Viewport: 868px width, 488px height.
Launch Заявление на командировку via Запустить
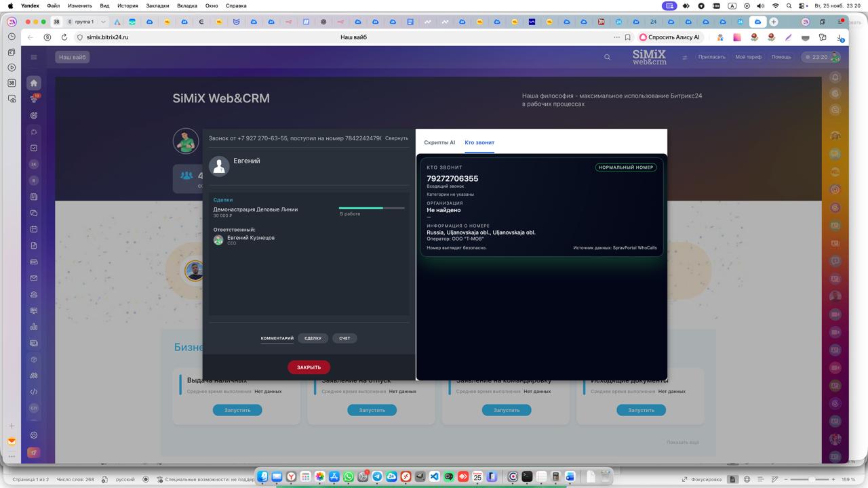(x=507, y=410)
